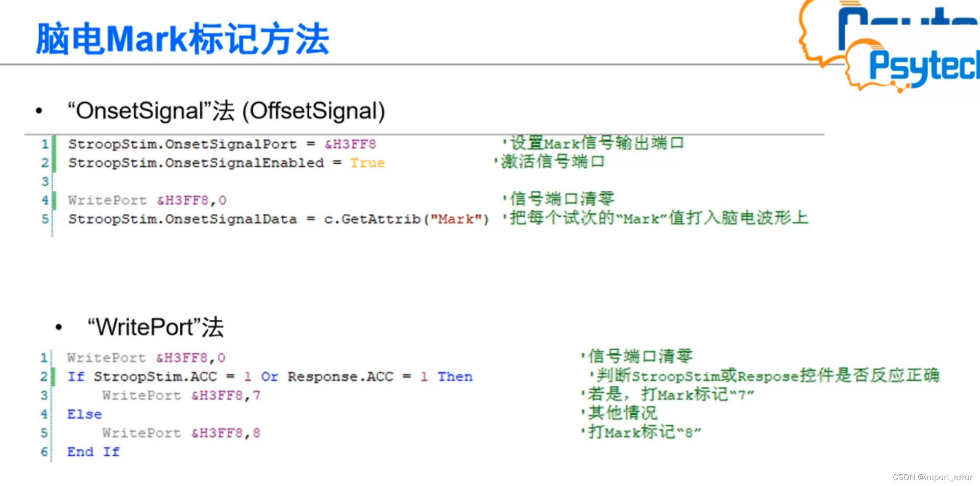
Task: Click the code line StroopStim.OnsetSignalEnabled = True
Action: 226,163
